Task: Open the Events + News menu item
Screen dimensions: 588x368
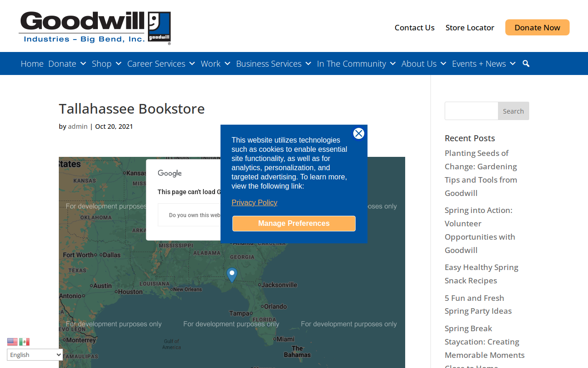Action: click(x=479, y=63)
